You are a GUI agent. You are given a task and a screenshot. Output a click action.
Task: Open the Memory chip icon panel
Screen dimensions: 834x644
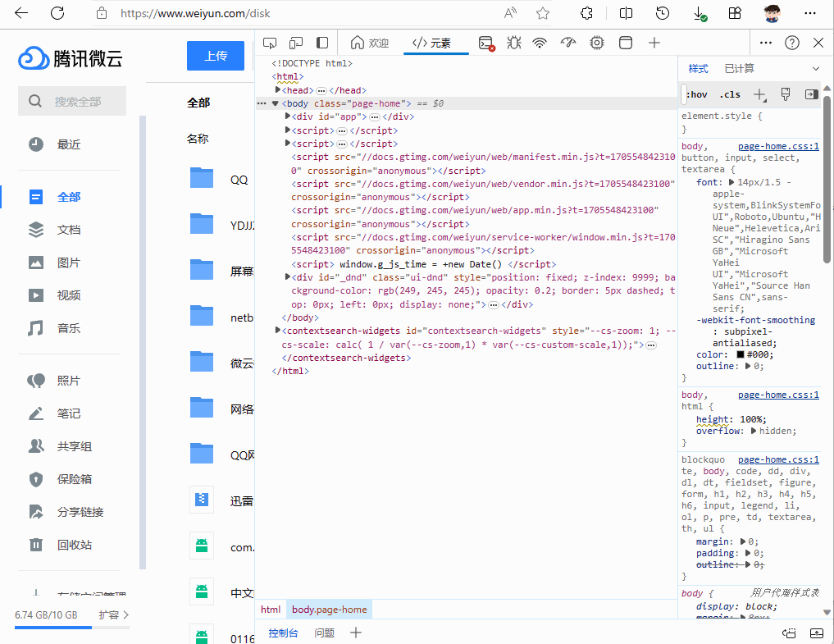pos(597,43)
